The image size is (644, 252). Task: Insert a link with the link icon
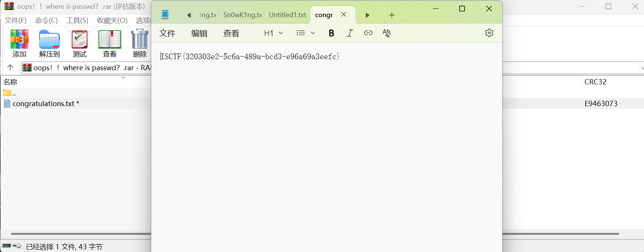click(x=368, y=33)
